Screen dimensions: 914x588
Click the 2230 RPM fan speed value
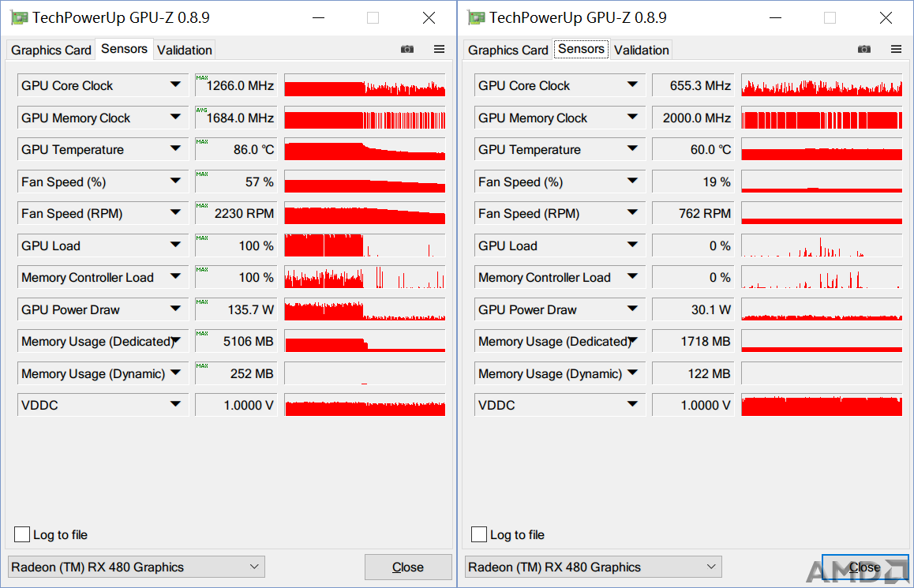click(x=236, y=213)
